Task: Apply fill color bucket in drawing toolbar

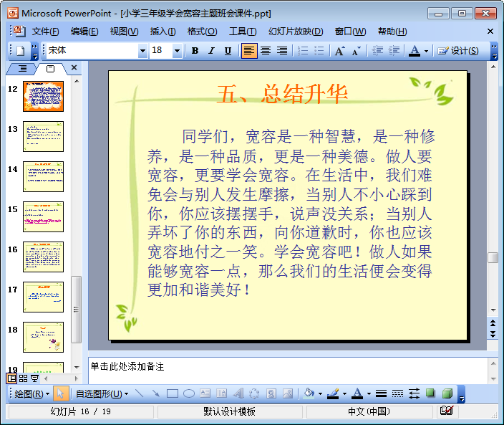Action: [309, 393]
